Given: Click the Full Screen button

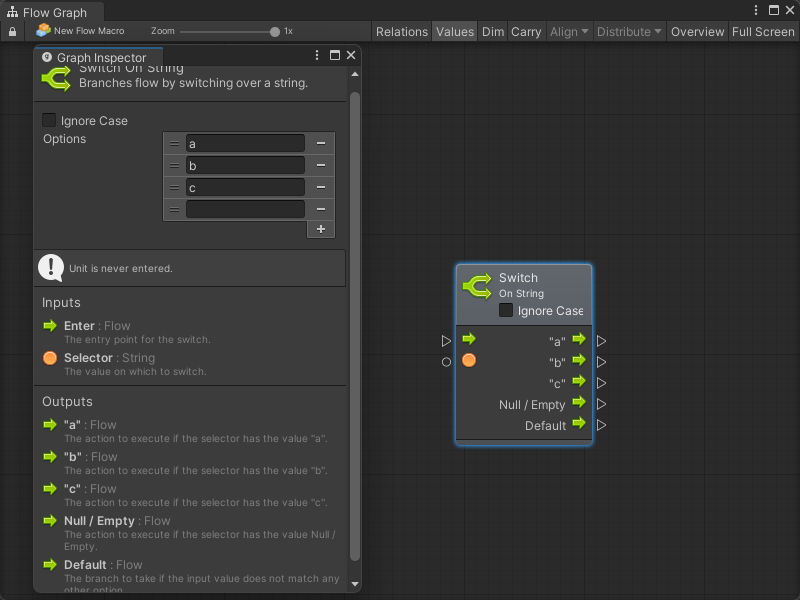Looking at the screenshot, I should pyautogui.click(x=763, y=32).
